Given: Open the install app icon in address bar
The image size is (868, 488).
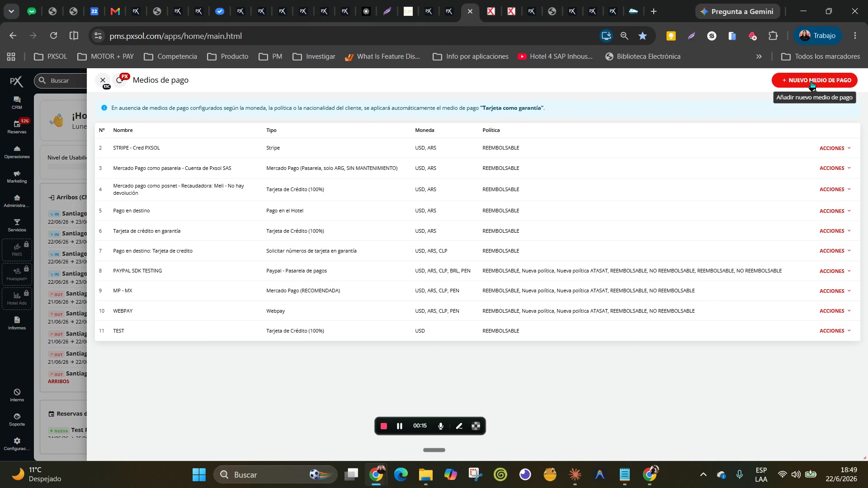Looking at the screenshot, I should (x=606, y=36).
